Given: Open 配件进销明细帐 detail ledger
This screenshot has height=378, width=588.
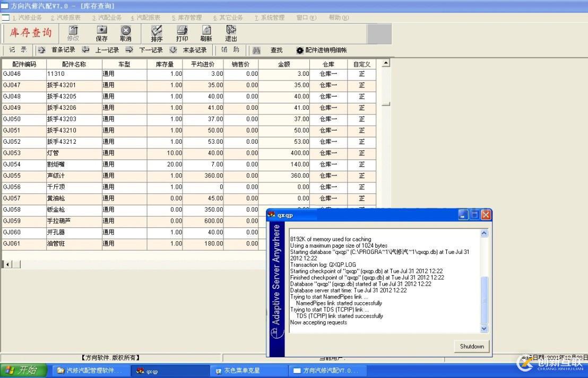Looking at the screenshot, I should tap(322, 50).
